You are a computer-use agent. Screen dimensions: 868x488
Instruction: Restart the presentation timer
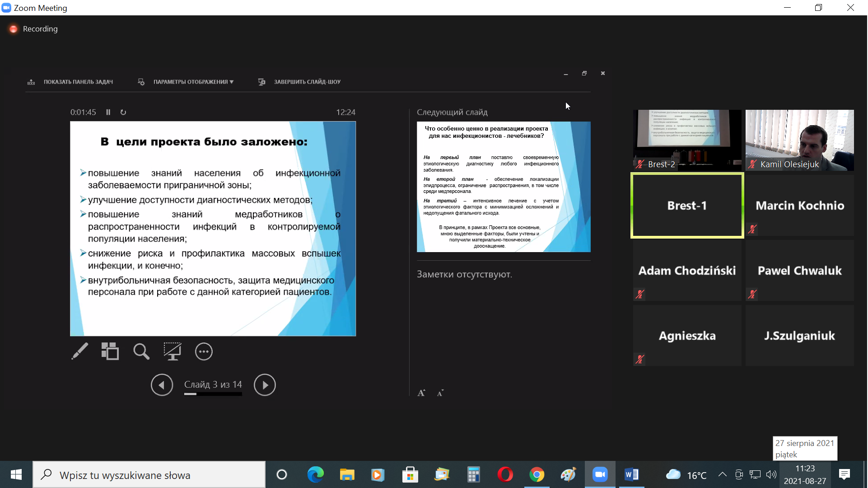coord(123,113)
